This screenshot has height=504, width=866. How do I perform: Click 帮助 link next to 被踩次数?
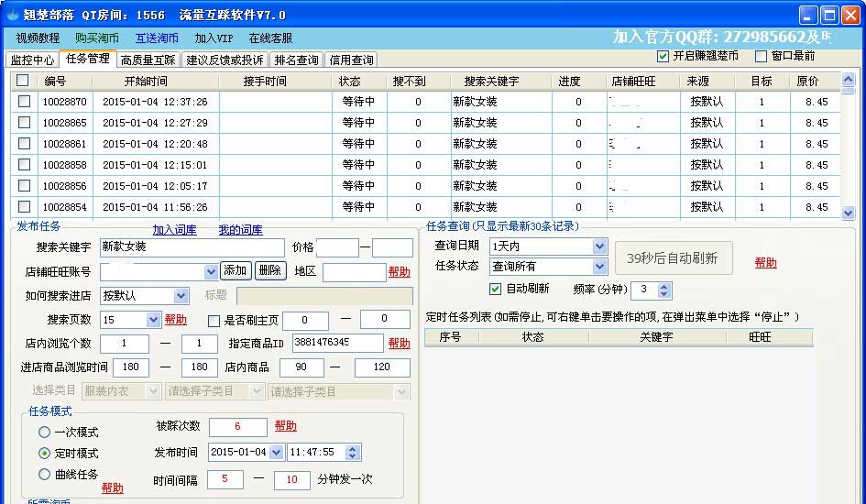coord(286,425)
